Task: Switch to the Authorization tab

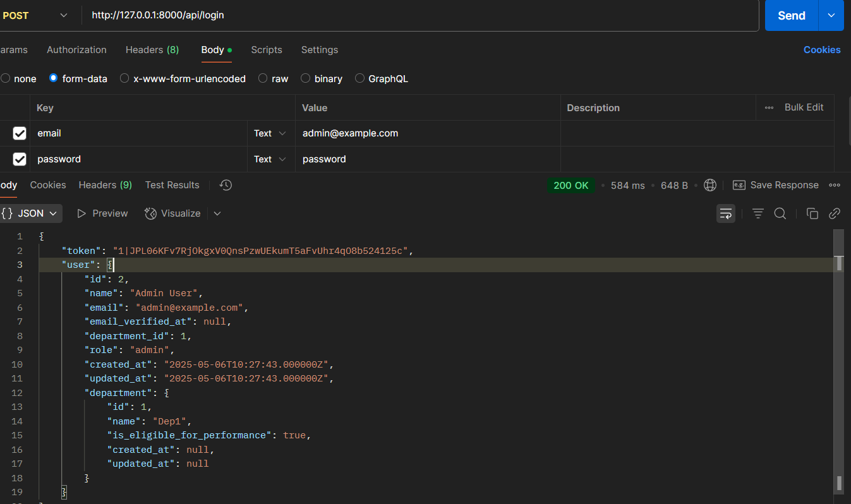Action: 76,50
